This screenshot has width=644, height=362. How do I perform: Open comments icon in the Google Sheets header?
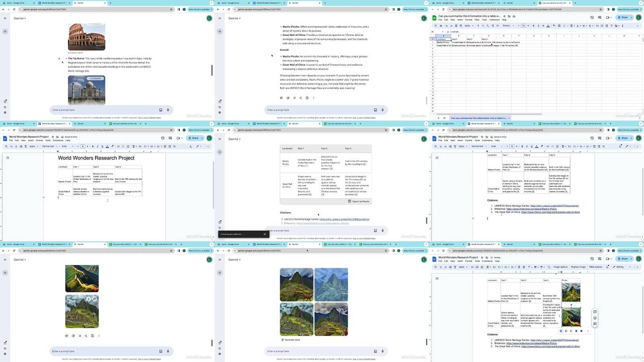tap(600, 17)
